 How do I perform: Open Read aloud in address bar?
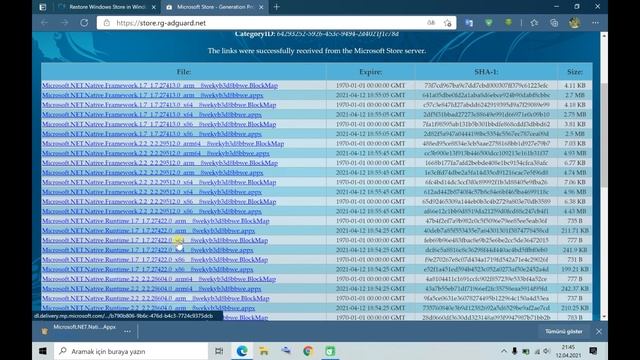pyautogui.click(x=431, y=23)
